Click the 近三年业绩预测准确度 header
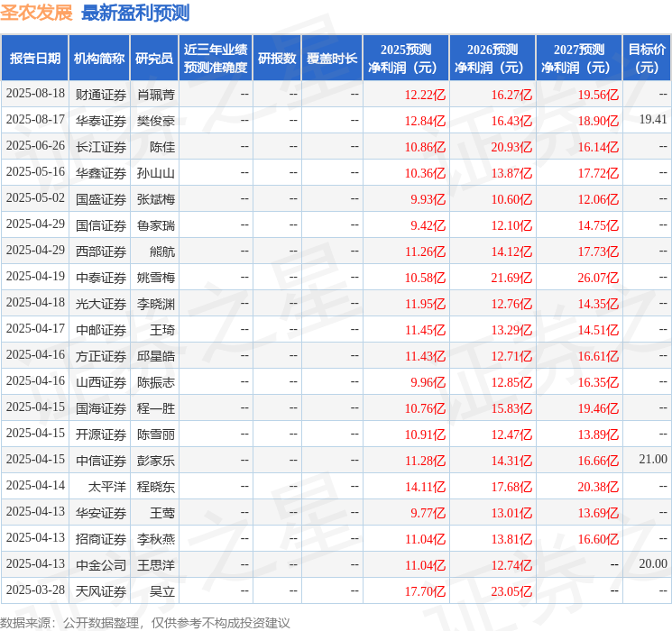This screenshot has height=631, width=672. point(215,59)
